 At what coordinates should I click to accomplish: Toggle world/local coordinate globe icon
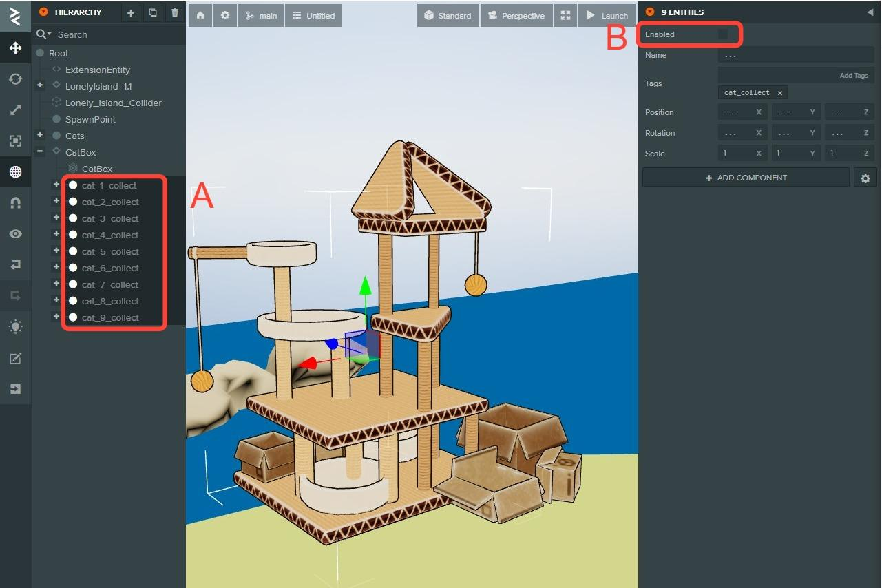pos(15,172)
